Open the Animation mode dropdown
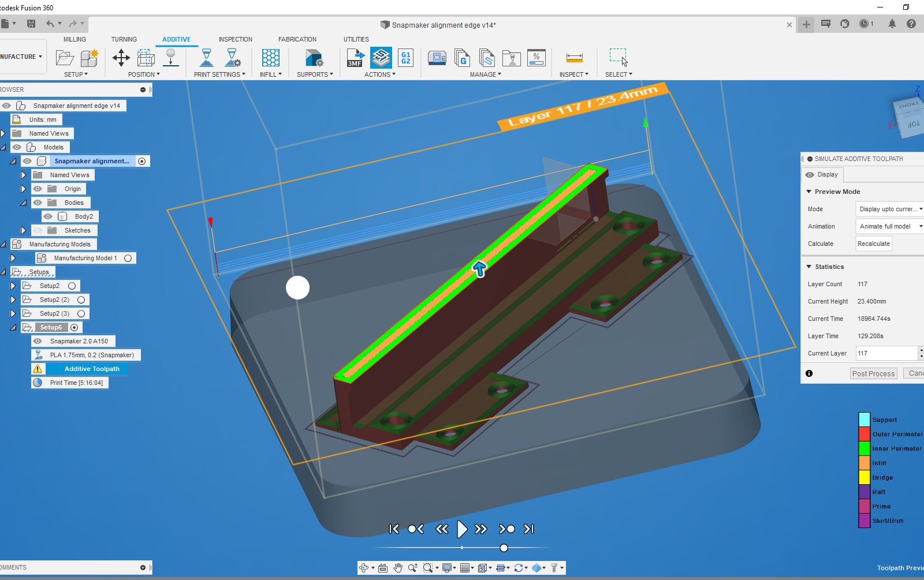The height and width of the screenshot is (580, 924). point(889,226)
